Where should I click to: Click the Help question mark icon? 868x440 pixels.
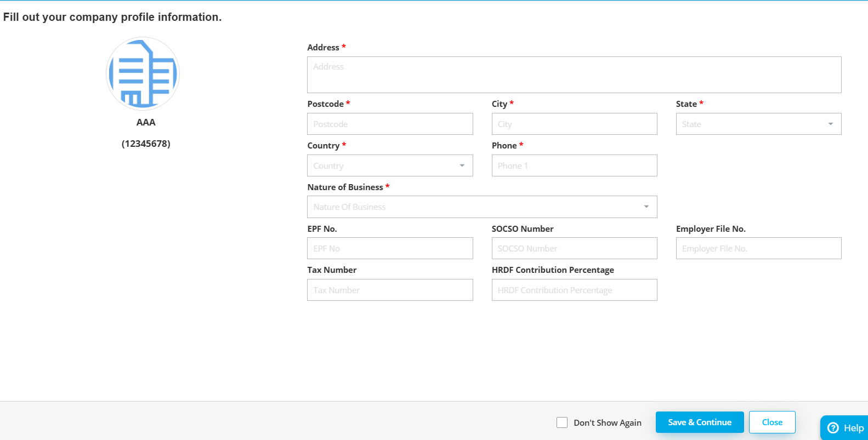click(833, 428)
